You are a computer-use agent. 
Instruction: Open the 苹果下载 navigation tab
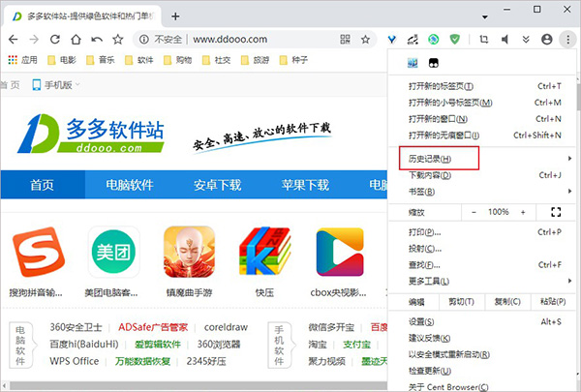tap(305, 185)
